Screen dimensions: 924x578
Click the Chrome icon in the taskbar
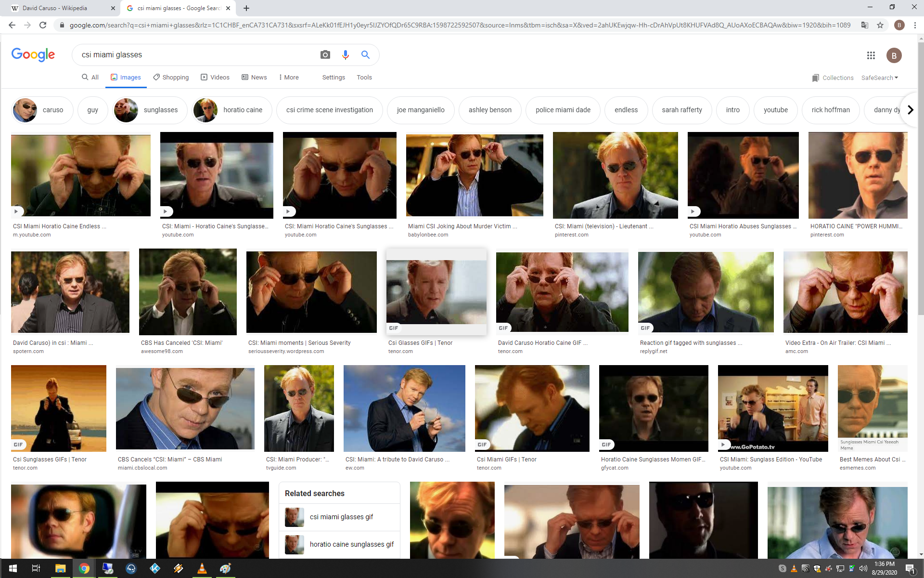click(84, 568)
